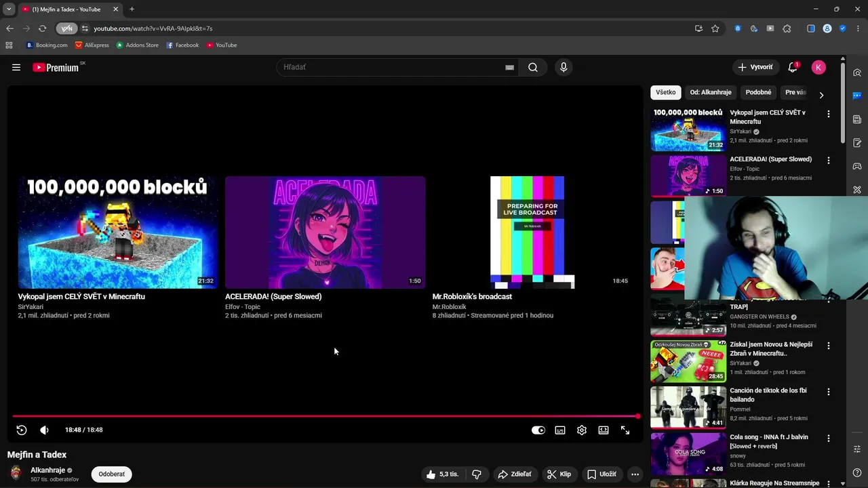Open browser profile icon

click(827, 28)
